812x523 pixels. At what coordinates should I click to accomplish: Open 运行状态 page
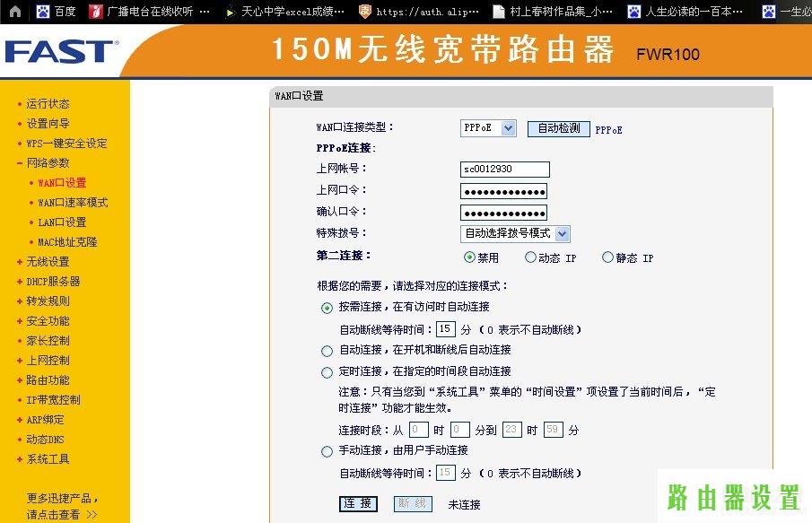(x=48, y=104)
